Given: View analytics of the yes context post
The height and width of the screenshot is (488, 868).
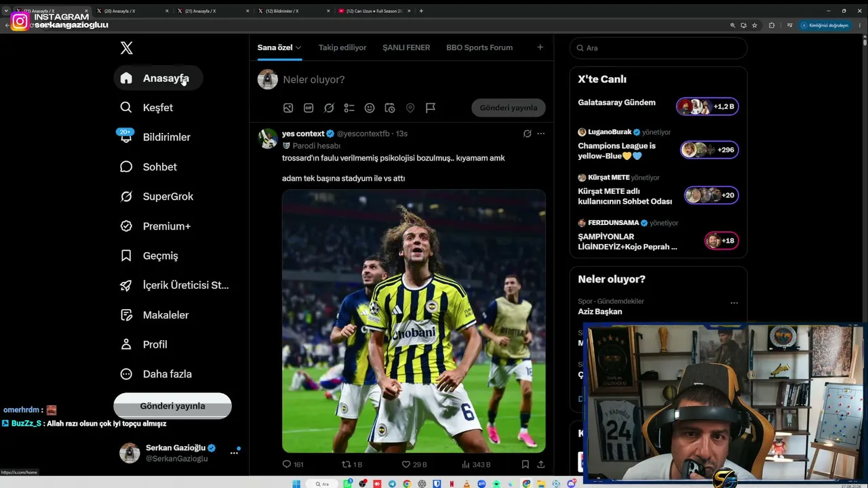Looking at the screenshot, I should pos(476,464).
